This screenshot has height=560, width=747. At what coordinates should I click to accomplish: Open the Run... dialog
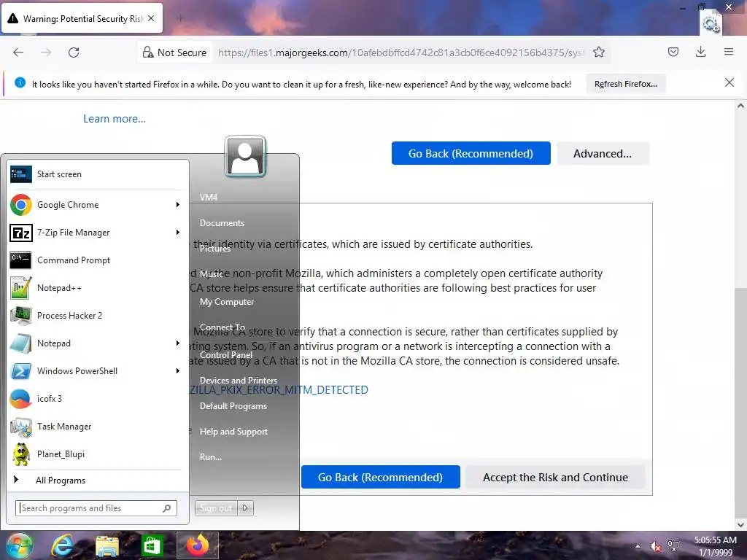coord(211,457)
